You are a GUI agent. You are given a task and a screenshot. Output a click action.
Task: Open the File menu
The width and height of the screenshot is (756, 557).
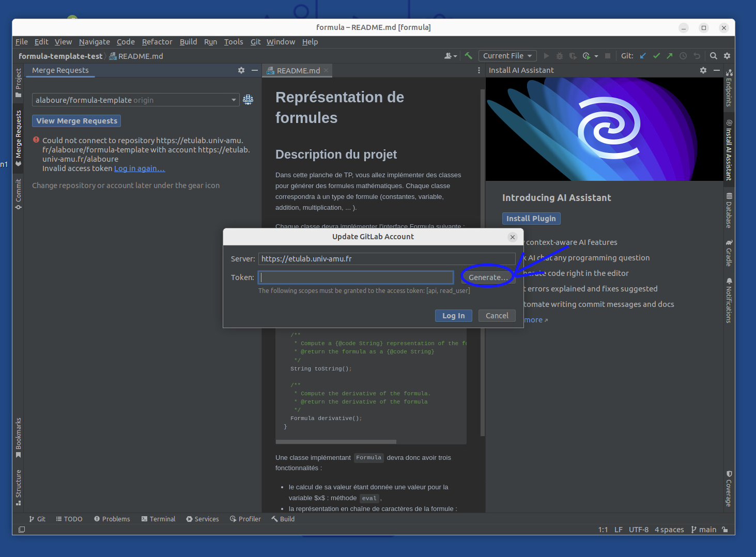tap(22, 42)
